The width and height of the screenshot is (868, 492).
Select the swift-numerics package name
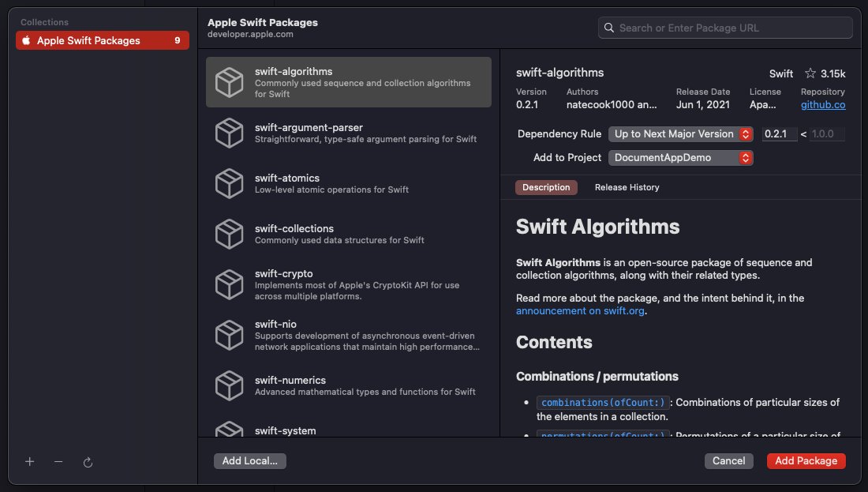(x=290, y=380)
